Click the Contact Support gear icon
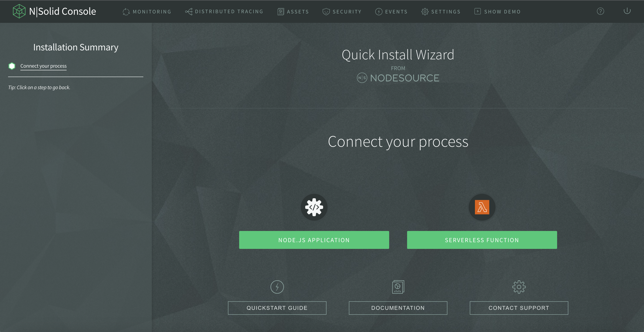The image size is (644, 332). point(519,287)
